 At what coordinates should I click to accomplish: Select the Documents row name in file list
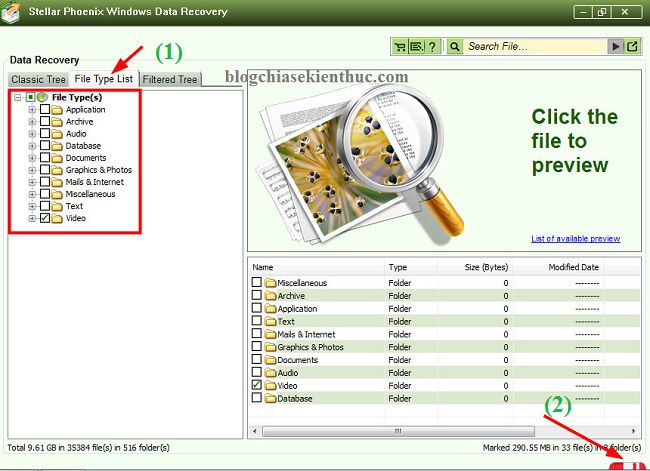pyautogui.click(x=298, y=360)
